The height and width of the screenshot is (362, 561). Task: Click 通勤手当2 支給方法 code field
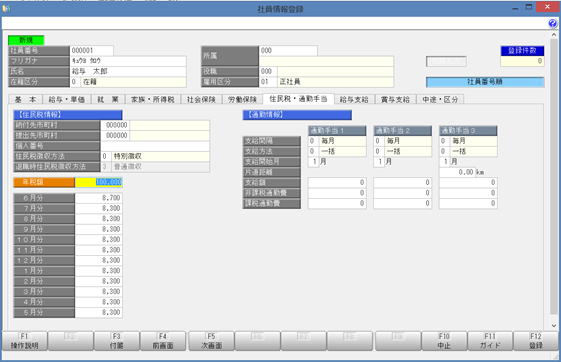tap(379, 151)
